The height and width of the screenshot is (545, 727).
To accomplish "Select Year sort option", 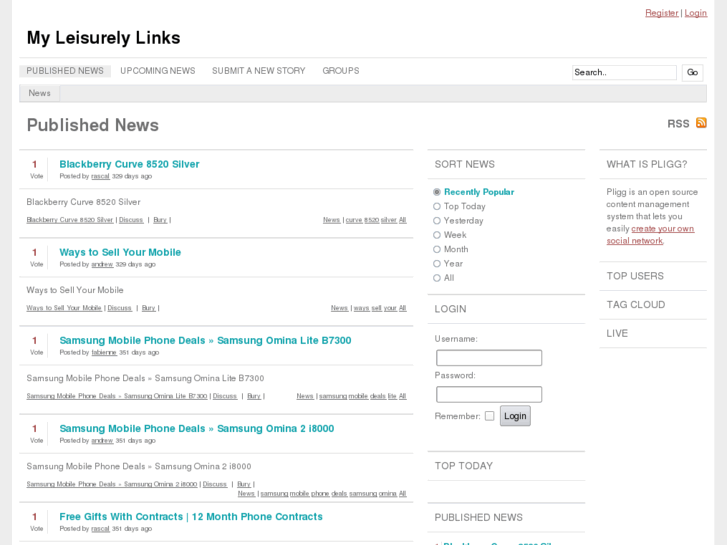I will click(437, 264).
